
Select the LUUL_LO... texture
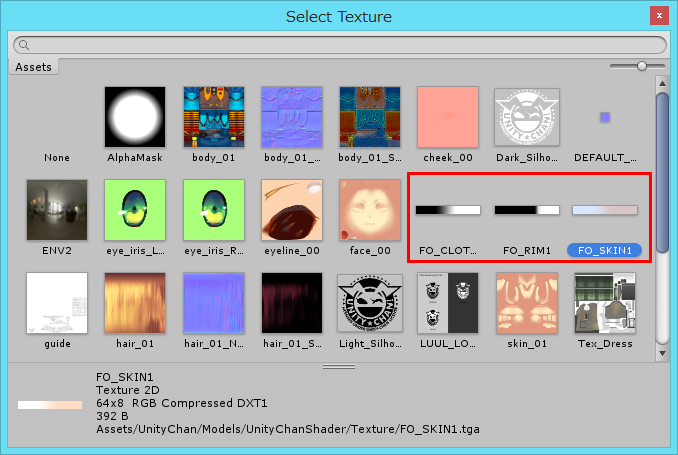(x=448, y=303)
